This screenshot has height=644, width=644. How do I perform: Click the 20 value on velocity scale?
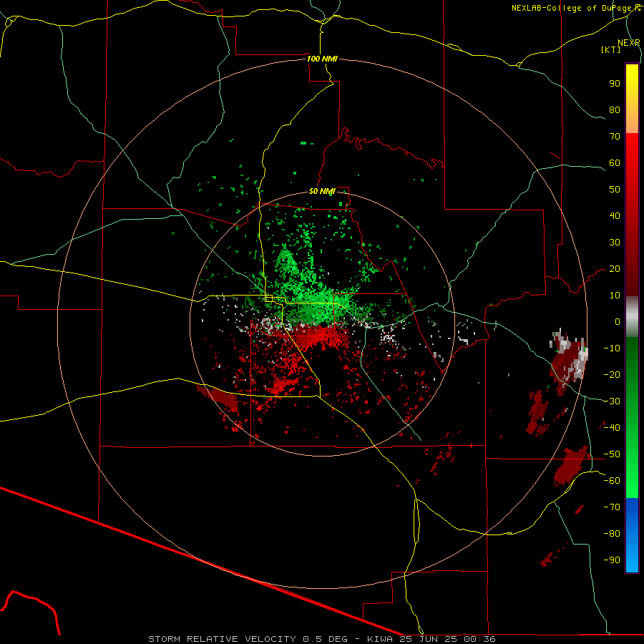(x=615, y=269)
